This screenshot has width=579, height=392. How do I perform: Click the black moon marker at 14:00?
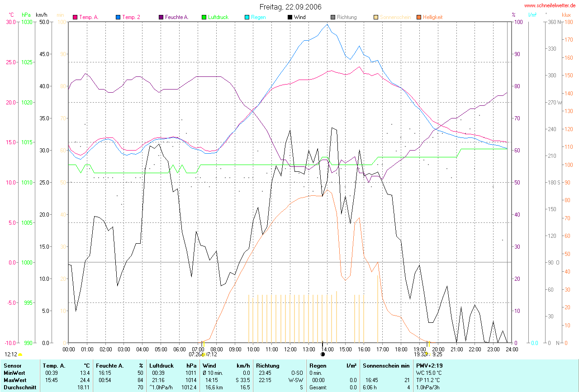tap(323, 354)
